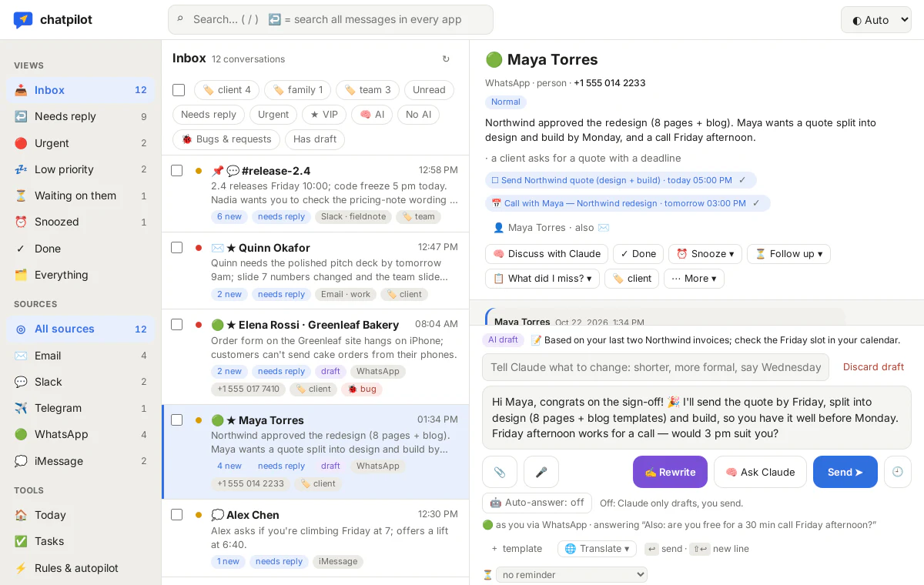The height and width of the screenshot is (585, 924).
Task: Open the schedule-send clock button
Action: [x=897, y=472]
